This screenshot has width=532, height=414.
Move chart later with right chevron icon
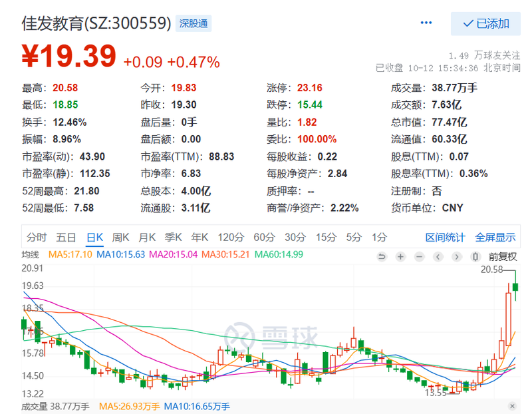457,256
